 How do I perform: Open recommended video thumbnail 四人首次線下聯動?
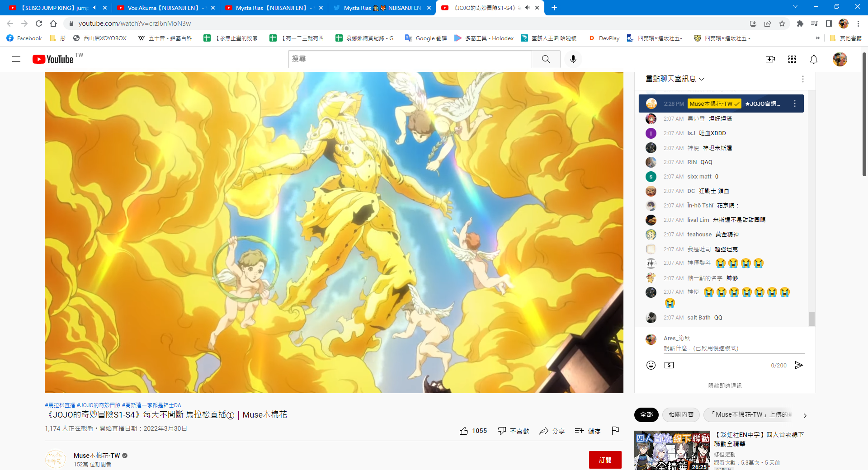click(672, 450)
